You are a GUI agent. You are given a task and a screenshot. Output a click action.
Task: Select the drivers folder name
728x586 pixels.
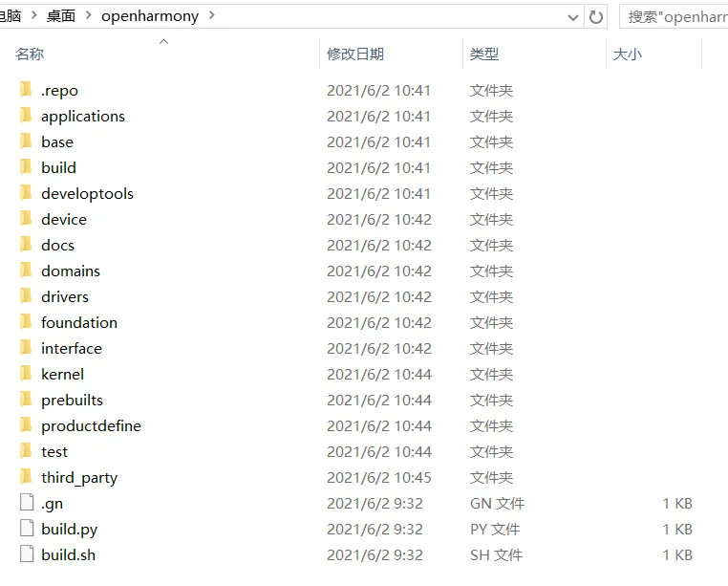click(65, 296)
